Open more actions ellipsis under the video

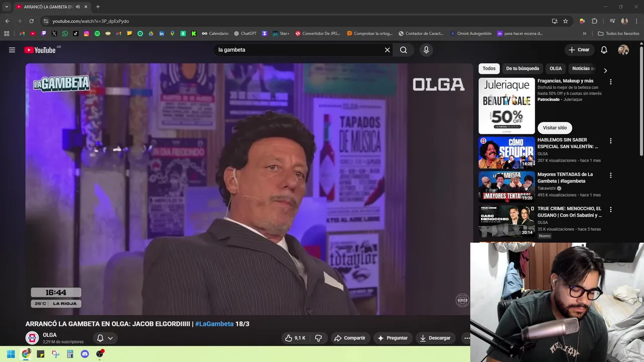(466, 338)
